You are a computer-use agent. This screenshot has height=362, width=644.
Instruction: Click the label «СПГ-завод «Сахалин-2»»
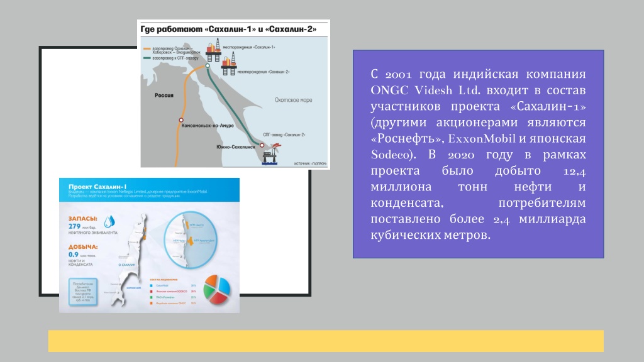tap(284, 134)
